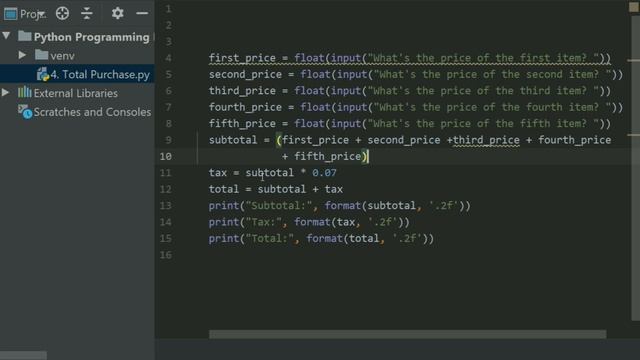Open Project panel settings gear

[x=118, y=13]
